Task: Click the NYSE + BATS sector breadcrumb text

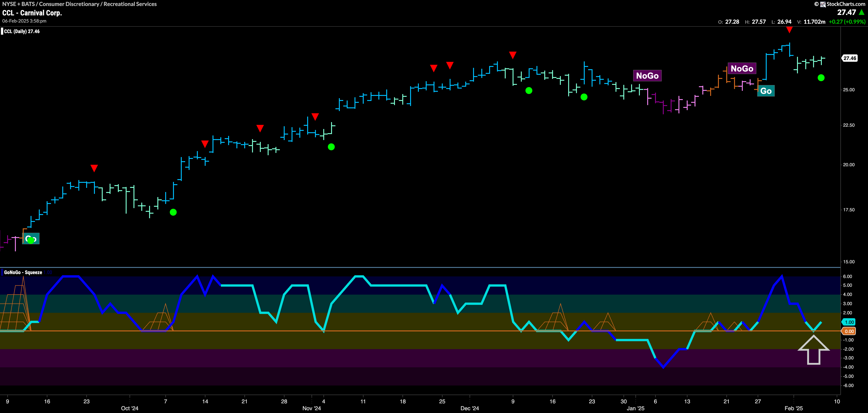Action: pyautogui.click(x=79, y=4)
